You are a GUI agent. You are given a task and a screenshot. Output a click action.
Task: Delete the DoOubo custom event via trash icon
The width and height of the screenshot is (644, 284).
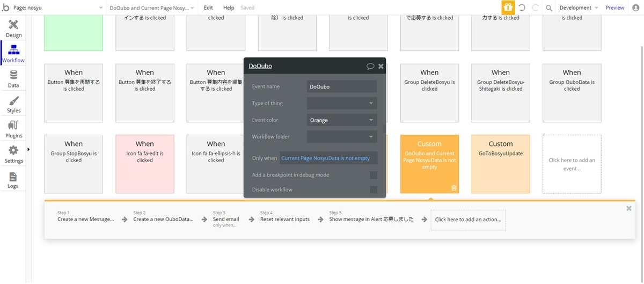point(453,187)
